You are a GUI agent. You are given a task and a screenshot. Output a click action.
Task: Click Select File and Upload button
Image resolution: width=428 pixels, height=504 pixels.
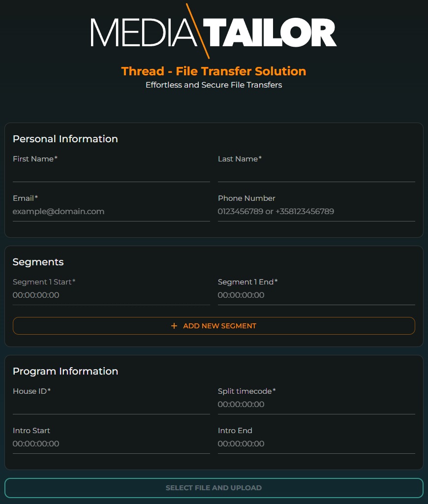tap(214, 488)
